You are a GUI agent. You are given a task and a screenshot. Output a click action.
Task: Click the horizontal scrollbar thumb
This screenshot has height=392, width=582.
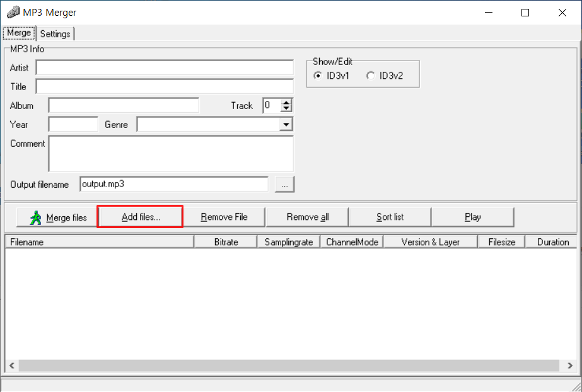pos(289,366)
